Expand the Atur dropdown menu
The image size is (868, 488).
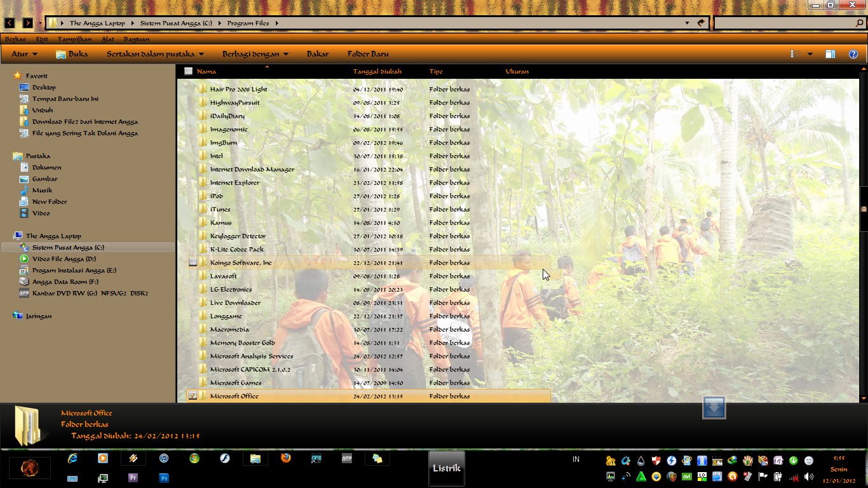coord(24,54)
